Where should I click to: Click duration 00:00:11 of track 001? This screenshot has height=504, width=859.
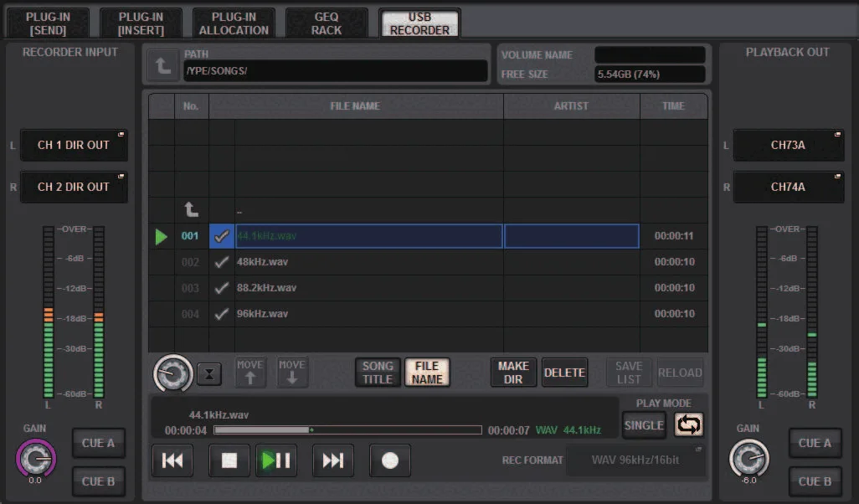(674, 236)
